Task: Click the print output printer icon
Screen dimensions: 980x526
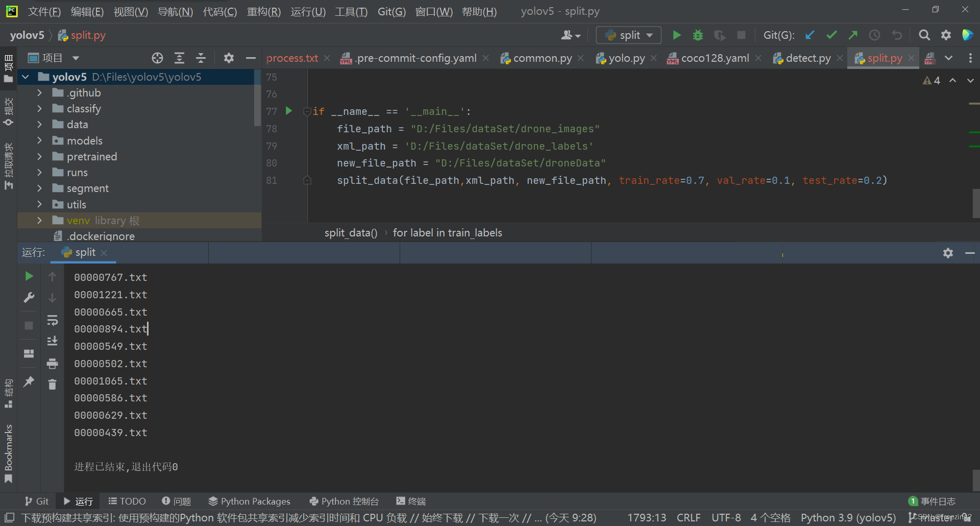Action: [52, 364]
